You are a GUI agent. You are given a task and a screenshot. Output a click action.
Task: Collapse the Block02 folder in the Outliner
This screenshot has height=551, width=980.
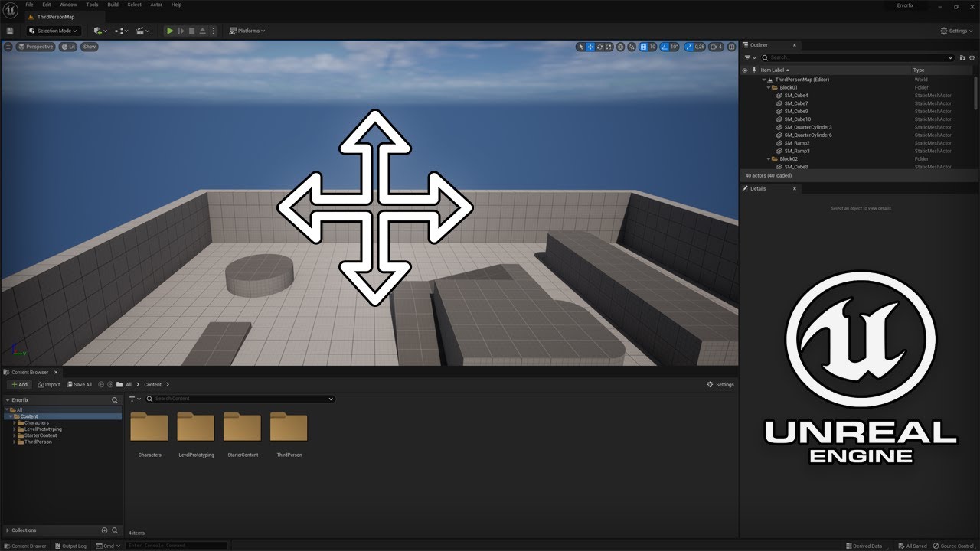(769, 158)
